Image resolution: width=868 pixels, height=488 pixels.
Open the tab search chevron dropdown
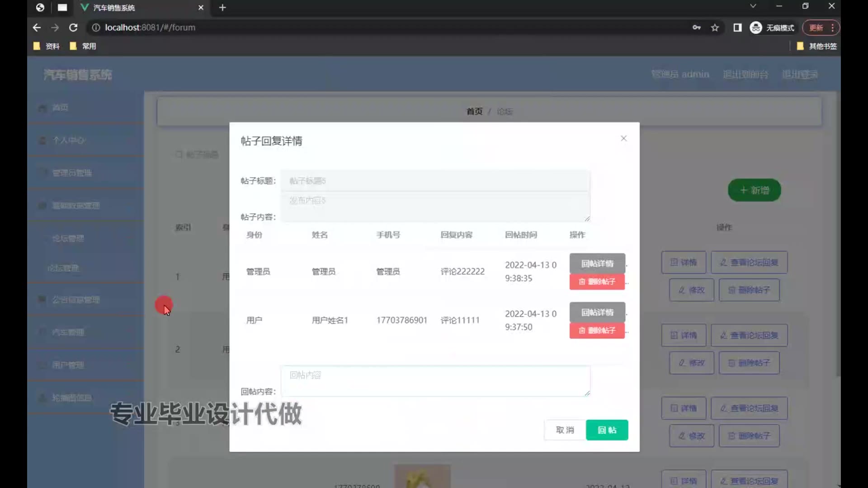pos(753,6)
